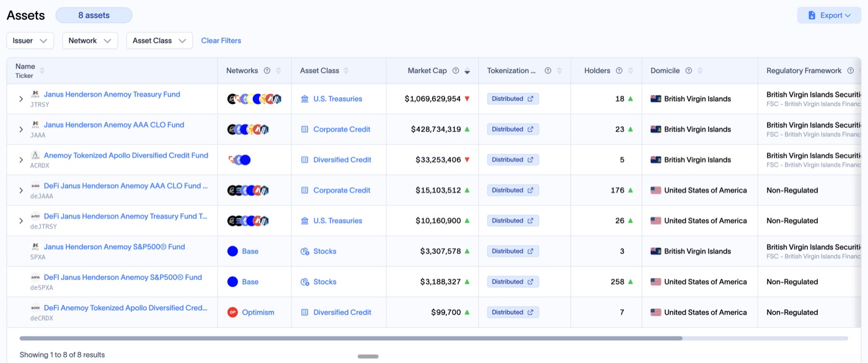Click the info icon next to Tokenization header
Viewport: 868px width, 363px height.
(548, 71)
